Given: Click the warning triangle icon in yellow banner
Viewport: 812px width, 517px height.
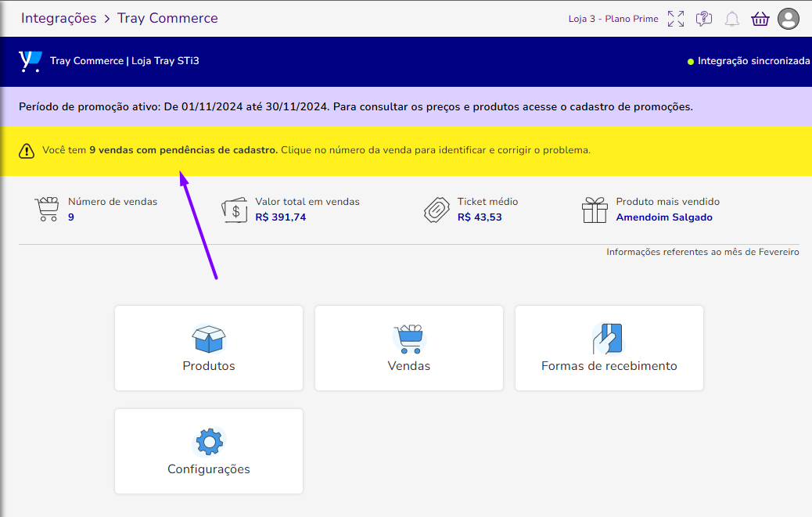Looking at the screenshot, I should (27, 151).
